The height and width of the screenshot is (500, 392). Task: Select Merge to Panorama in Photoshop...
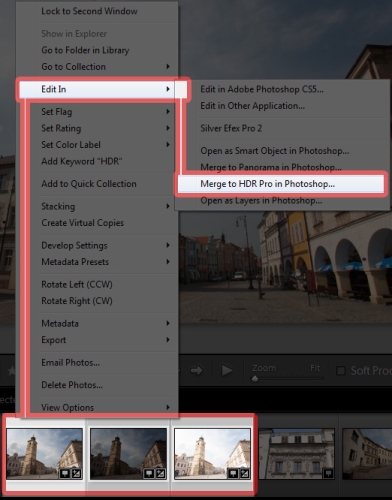271,167
